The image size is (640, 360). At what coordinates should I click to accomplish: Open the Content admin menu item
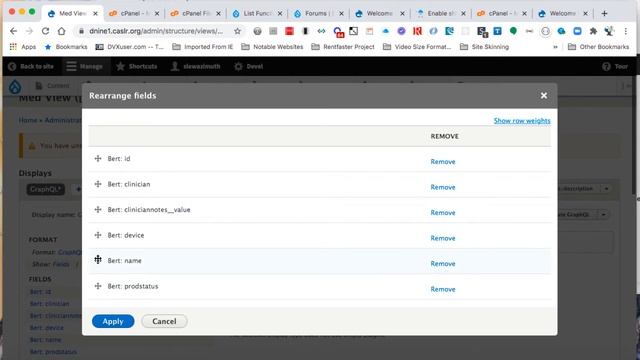point(52,86)
